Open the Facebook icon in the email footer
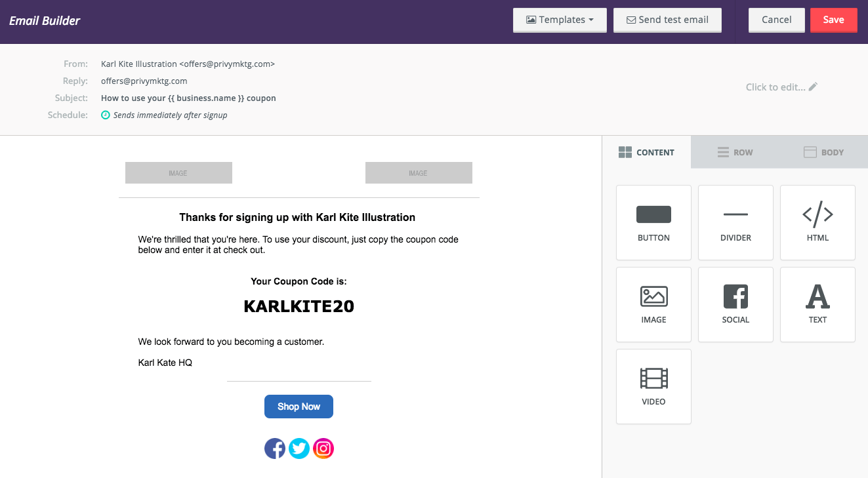Screen dimensions: 868x478 [x=275, y=448]
